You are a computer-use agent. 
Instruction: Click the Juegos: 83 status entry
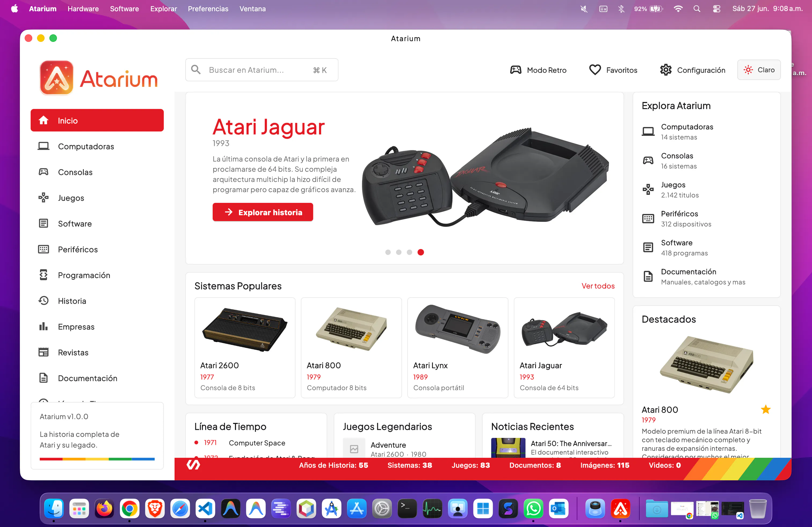click(x=470, y=465)
